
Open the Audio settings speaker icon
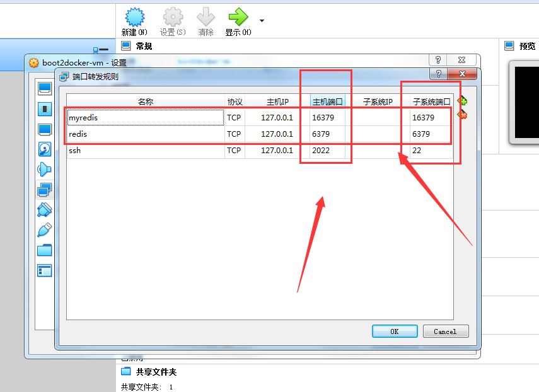[45, 170]
